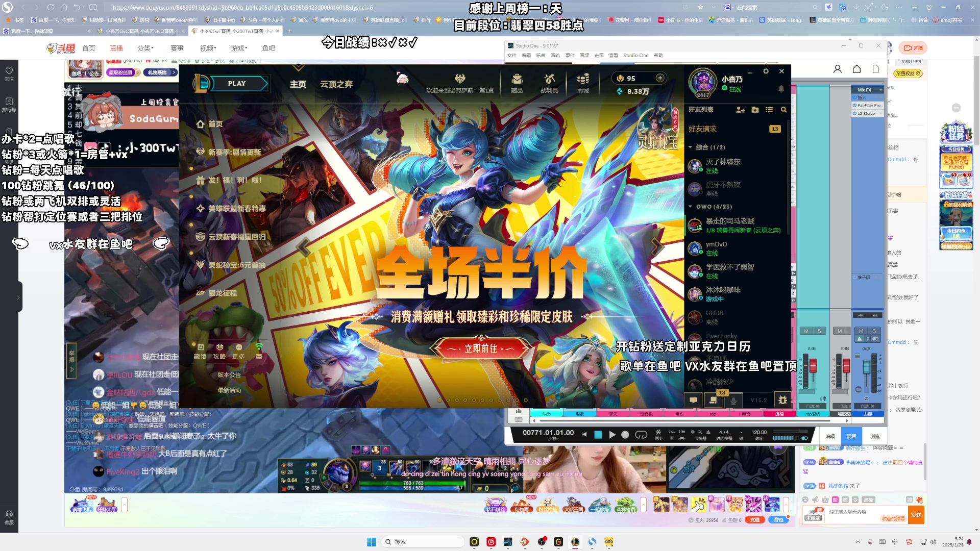The width and height of the screenshot is (980, 551).
Task: Open the 视频 dropdown in Douyu navigation
Action: coord(208,48)
